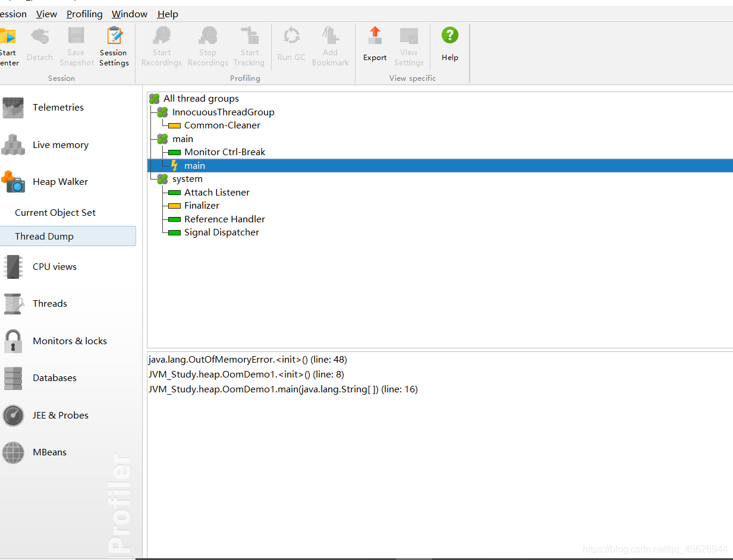733x560 pixels.
Task: Select the Thread Dump view
Action: pyautogui.click(x=68, y=236)
